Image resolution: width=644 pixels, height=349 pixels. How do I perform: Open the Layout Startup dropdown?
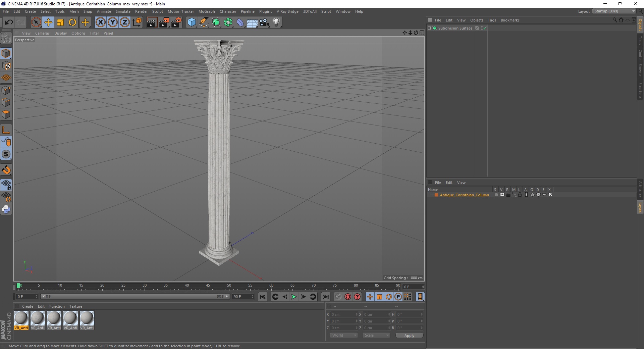[x=614, y=11]
